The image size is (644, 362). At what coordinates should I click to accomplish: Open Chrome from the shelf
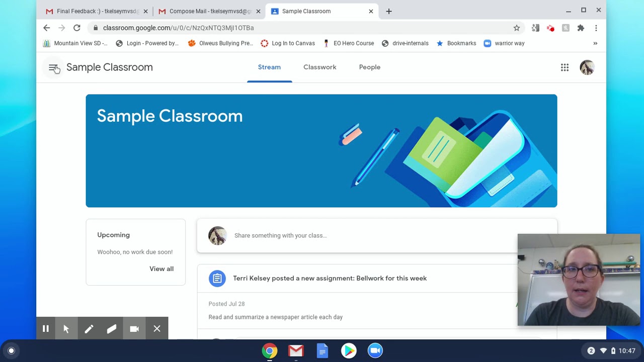(x=270, y=351)
